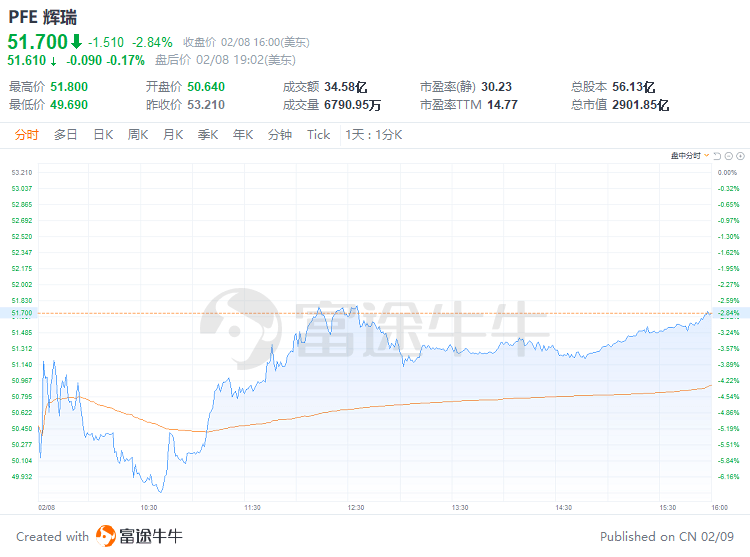Viewport: 750px width, 557px height.
Task: Click the highlighted -2.84% axis label
Action: [x=728, y=313]
